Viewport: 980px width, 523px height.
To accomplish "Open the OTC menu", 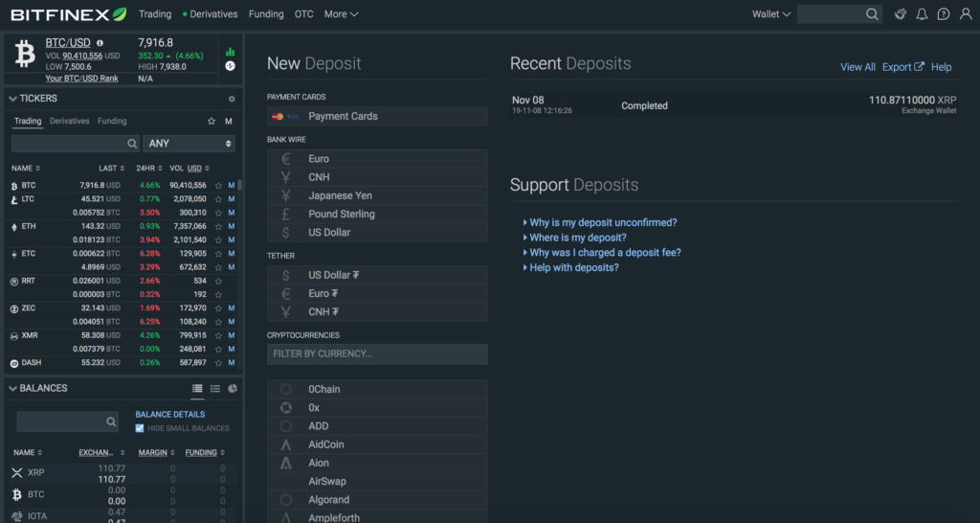I will (x=303, y=14).
